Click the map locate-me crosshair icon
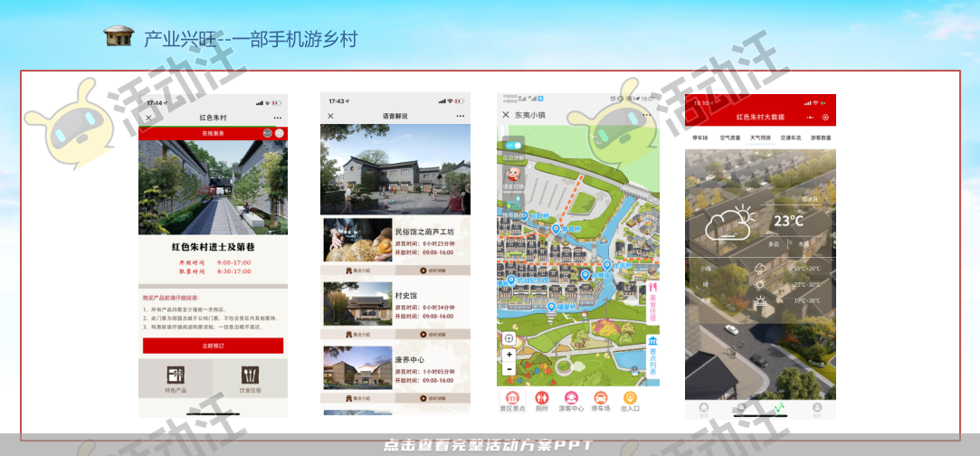 pos(509,337)
